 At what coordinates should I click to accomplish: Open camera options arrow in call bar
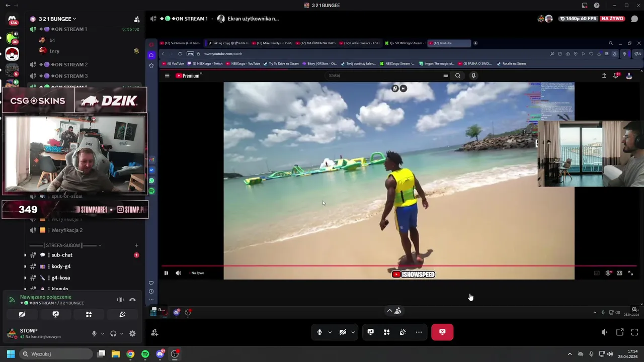coord(353,332)
